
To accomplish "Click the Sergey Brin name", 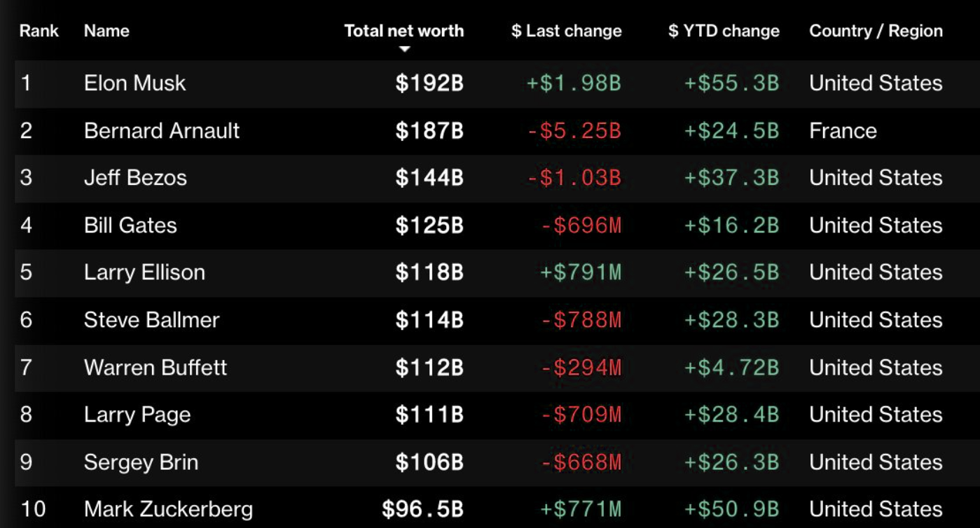I will 141,462.
